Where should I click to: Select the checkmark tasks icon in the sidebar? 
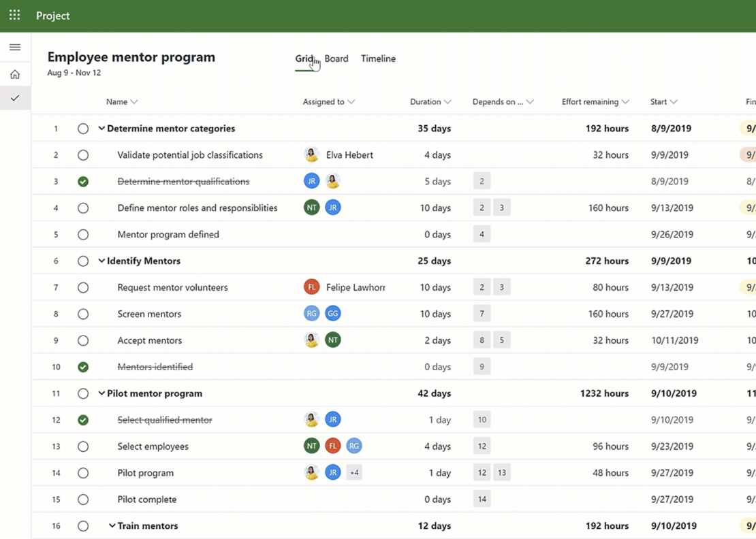(15, 97)
